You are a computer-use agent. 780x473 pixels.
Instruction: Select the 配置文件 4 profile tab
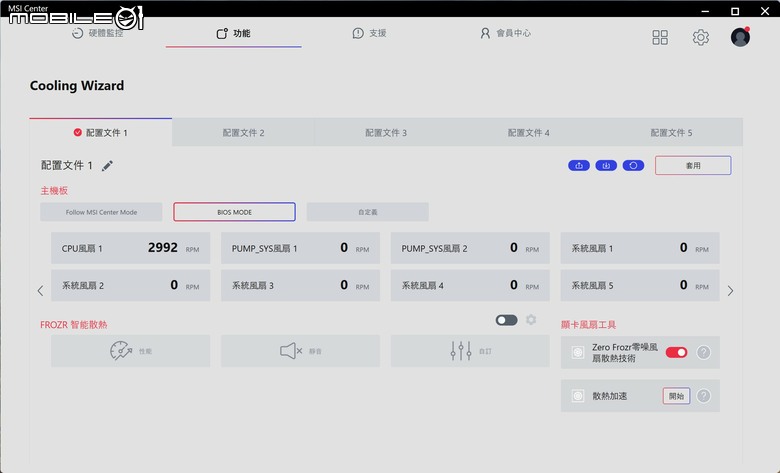(528, 133)
